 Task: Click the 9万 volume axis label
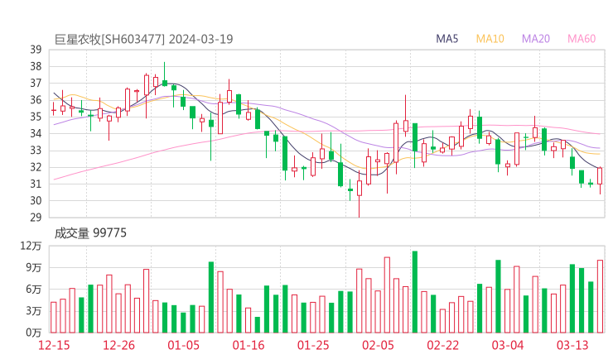pos(34,267)
